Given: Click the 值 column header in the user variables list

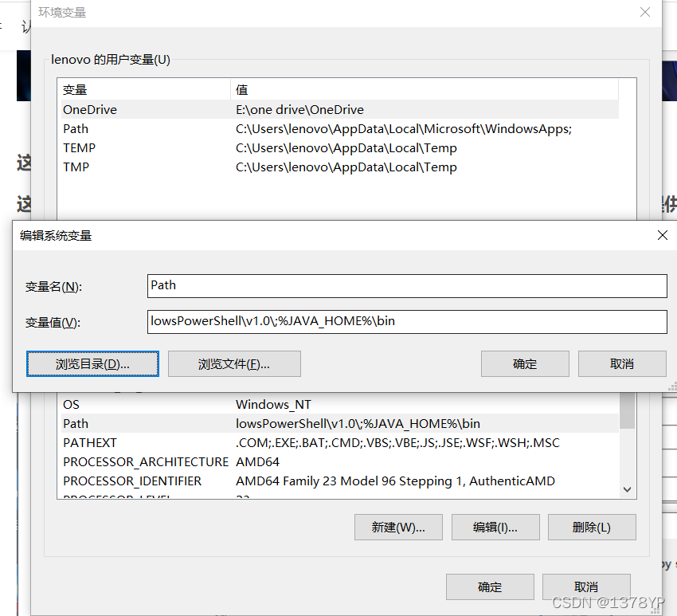Looking at the screenshot, I should click(425, 89).
